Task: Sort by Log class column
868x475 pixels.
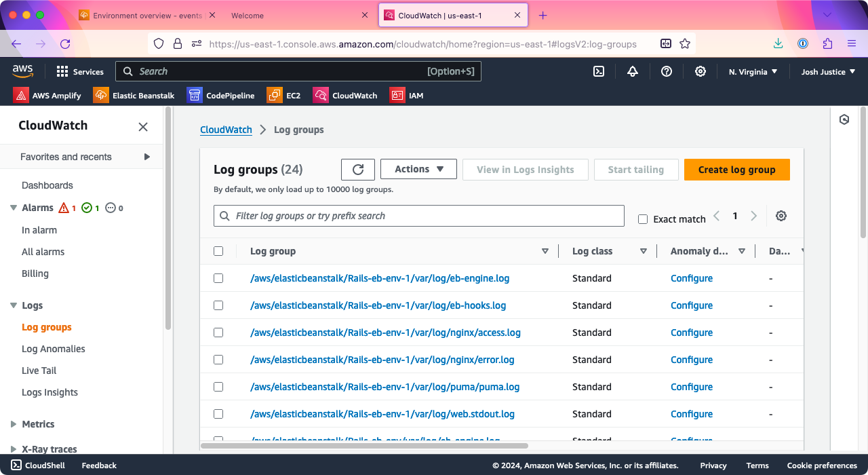Action: (x=644, y=251)
